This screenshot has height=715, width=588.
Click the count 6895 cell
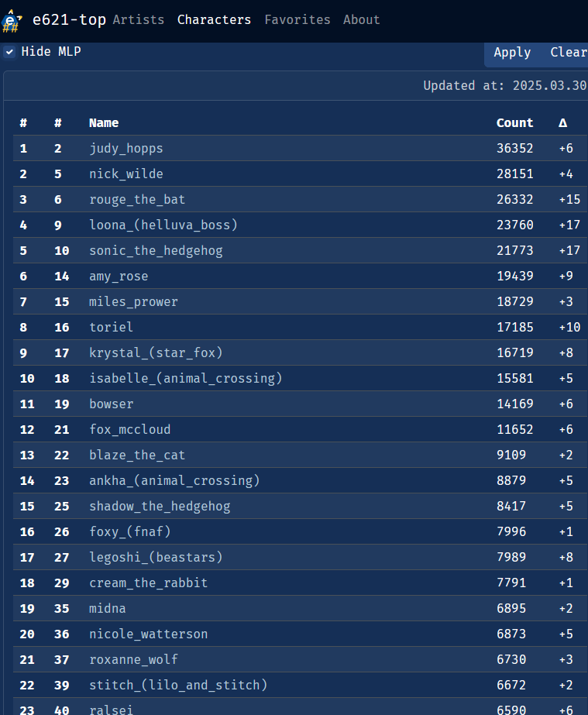coord(511,608)
